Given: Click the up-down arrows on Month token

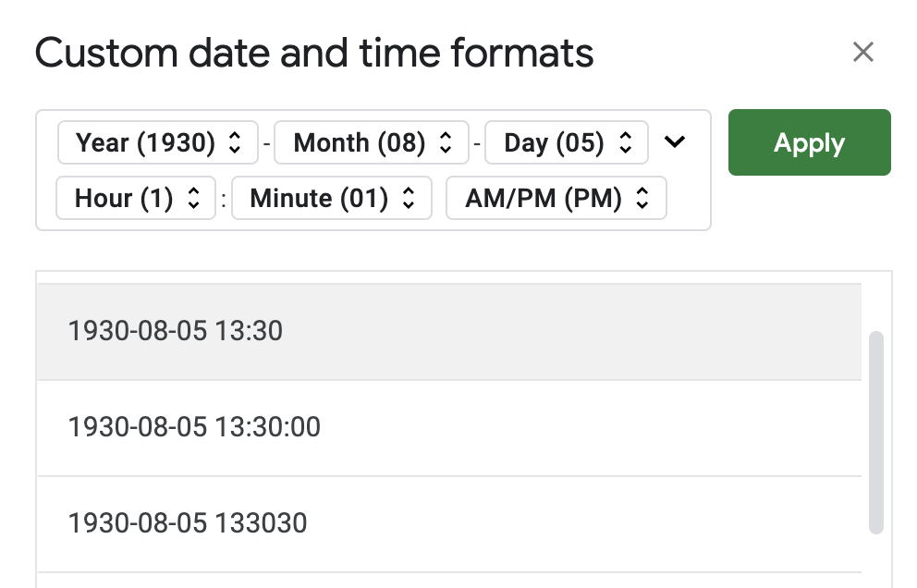Looking at the screenshot, I should coord(446,143).
